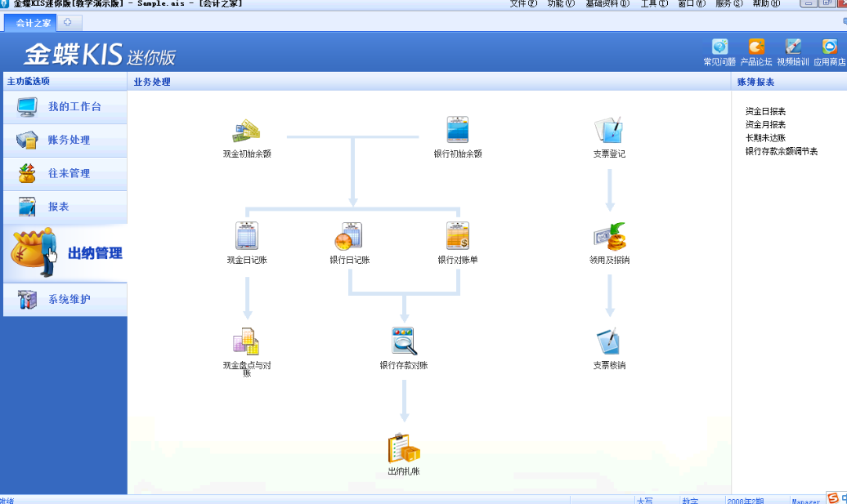Open 常见问题 help icon
The width and height of the screenshot is (847, 504).
click(719, 47)
